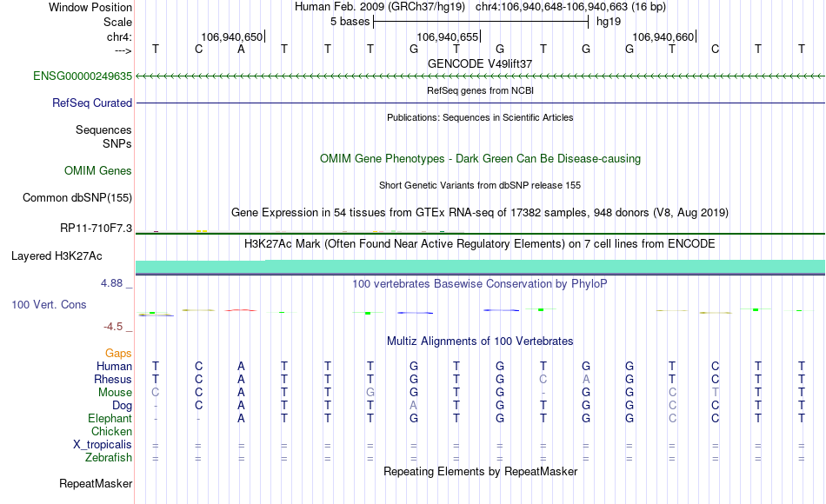Click the orange Gaps label
This screenshot has height=504, width=826.
click(118, 353)
